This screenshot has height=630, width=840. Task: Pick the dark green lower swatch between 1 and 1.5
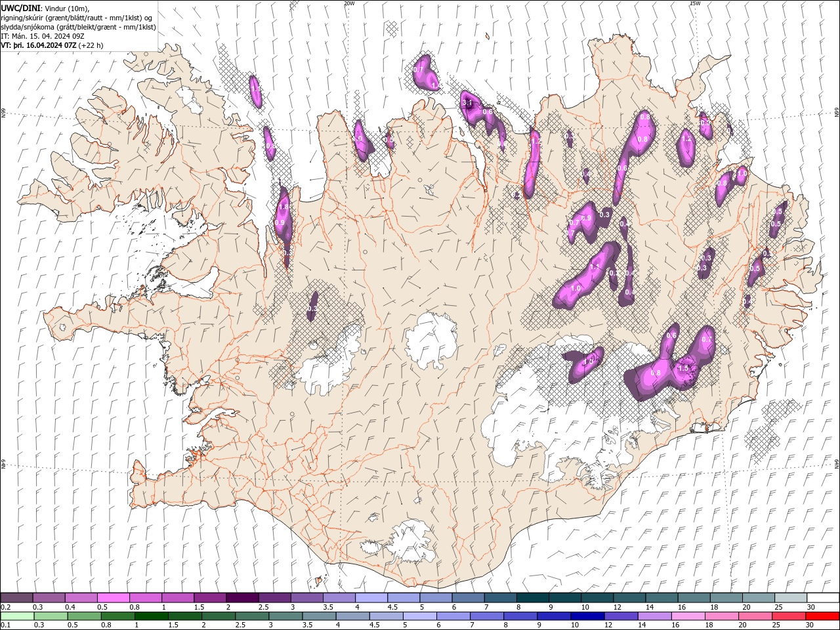pos(152,616)
